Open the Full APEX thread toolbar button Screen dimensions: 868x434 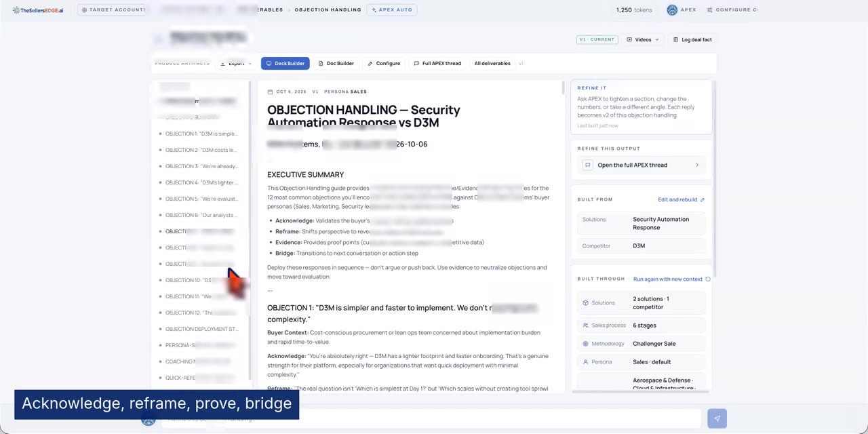click(437, 63)
